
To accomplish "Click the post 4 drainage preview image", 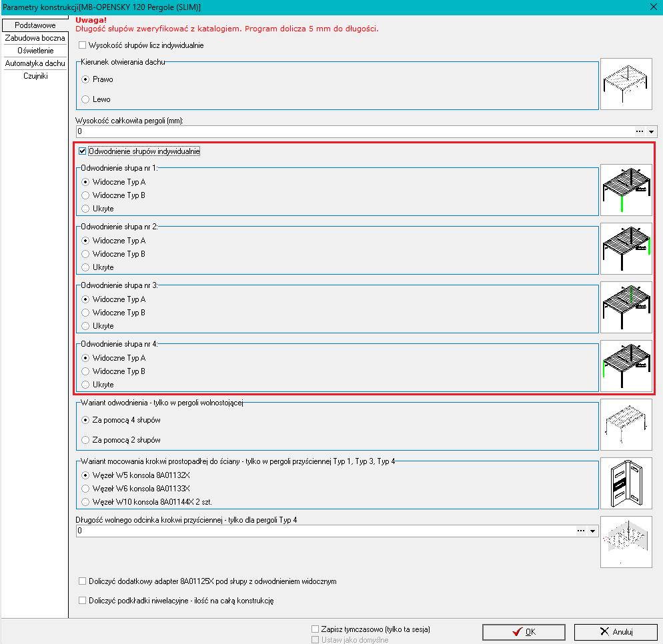I will point(626,366).
